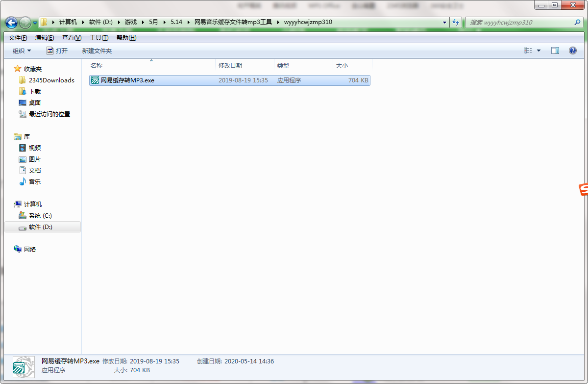Open the more view options dropdown arrow
The image size is (588, 384).
[539, 51]
